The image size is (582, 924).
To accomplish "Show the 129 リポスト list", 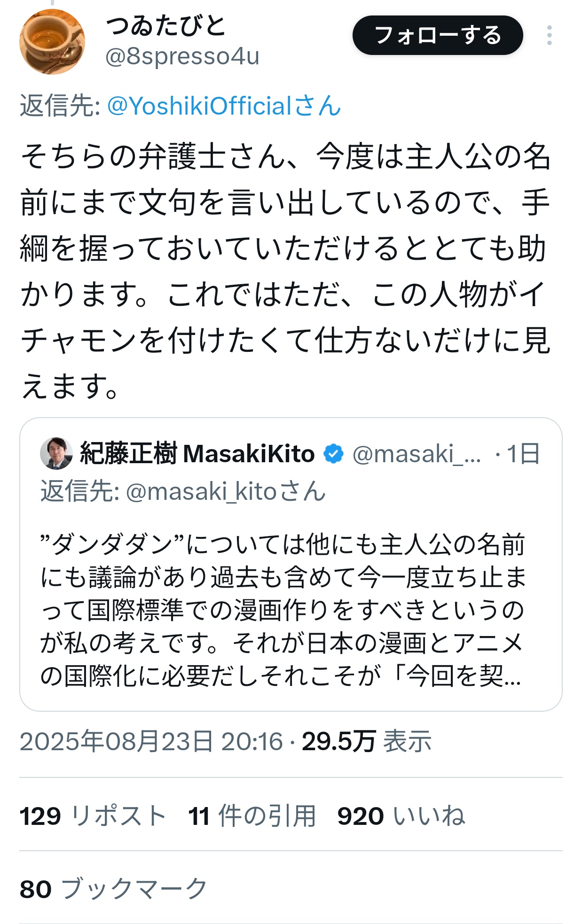I will point(93,815).
